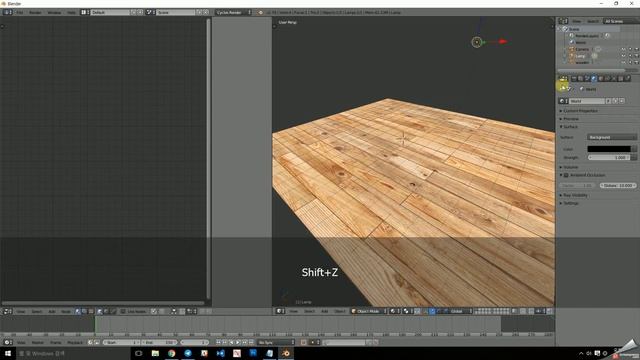This screenshot has width=640, height=360.
Task: Click the AO Distance value field
Action: click(x=618, y=186)
